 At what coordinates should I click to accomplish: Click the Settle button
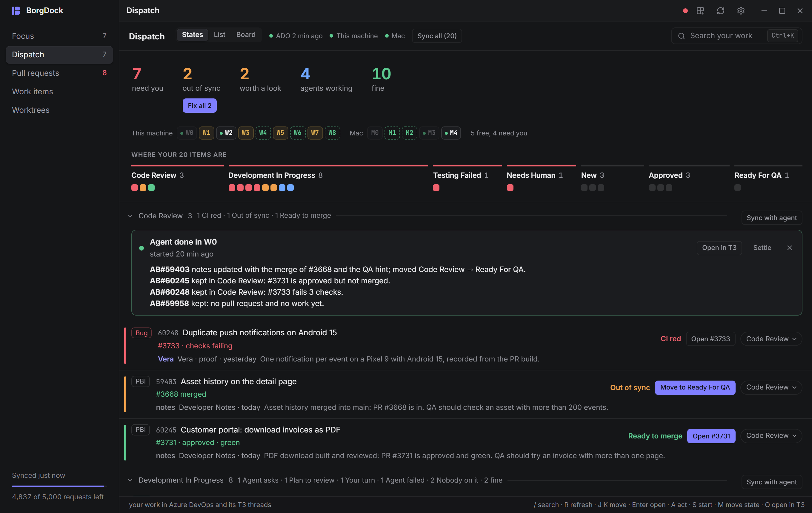pos(762,248)
